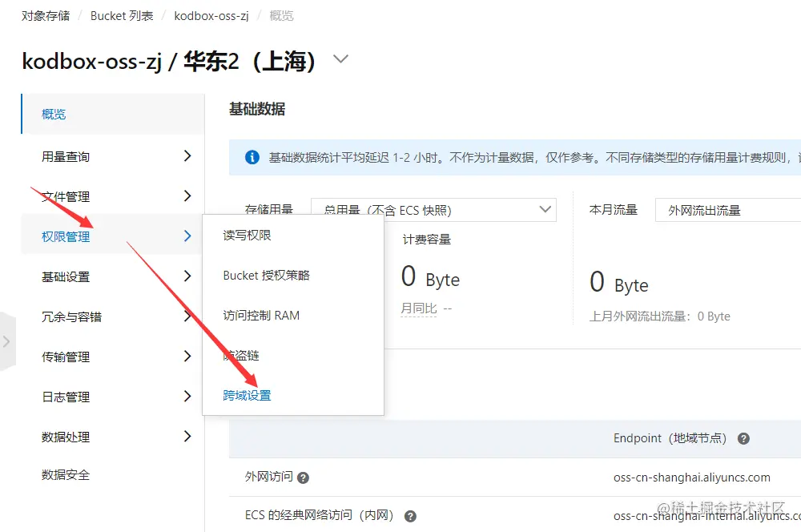This screenshot has height=532, width=801.
Task: Click the 计费容量 label
Action: [x=427, y=240]
